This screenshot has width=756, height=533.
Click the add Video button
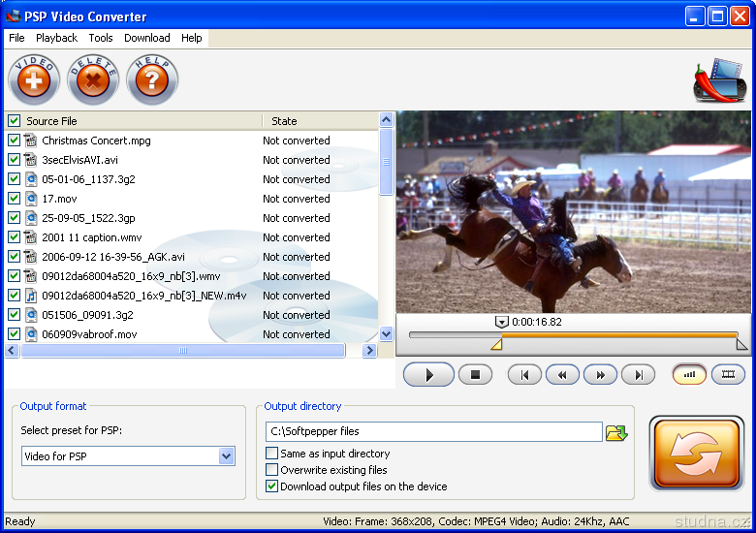pos(34,80)
